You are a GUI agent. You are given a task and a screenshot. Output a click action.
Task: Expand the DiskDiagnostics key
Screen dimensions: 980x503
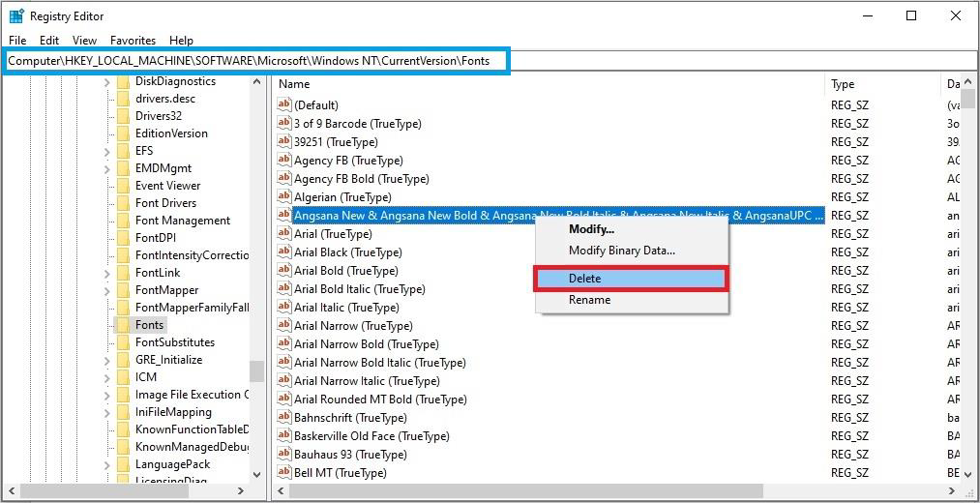[x=106, y=81]
